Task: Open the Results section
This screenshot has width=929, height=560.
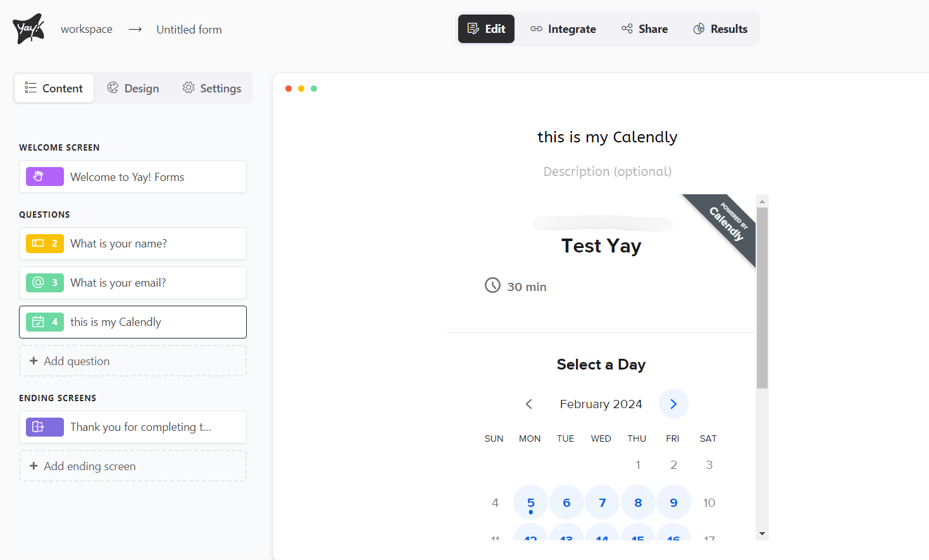Action: coord(720,29)
